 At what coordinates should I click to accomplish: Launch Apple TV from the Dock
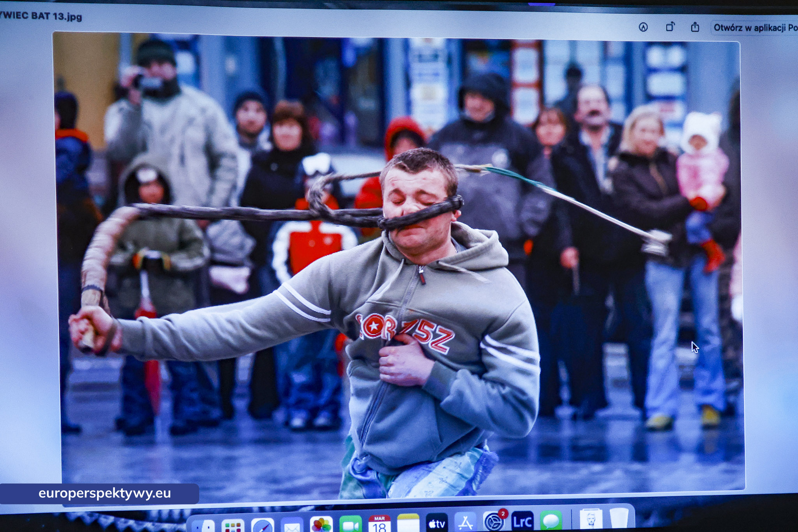click(x=437, y=523)
